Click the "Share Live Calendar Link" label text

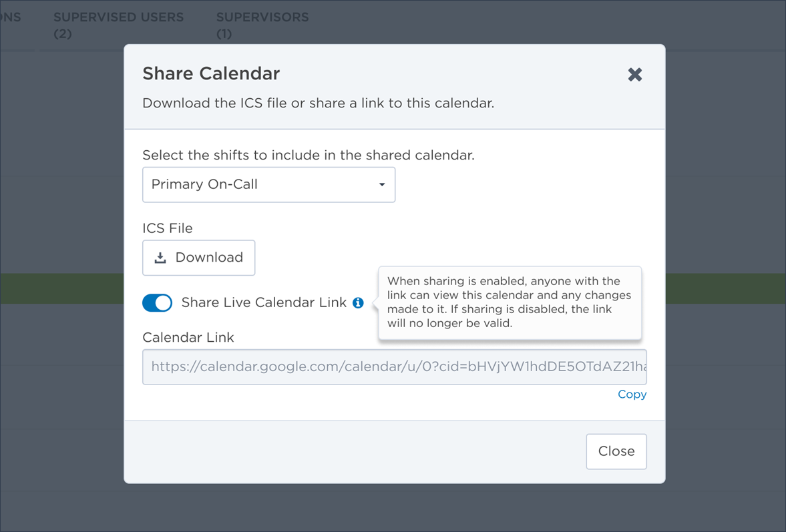[x=264, y=303]
